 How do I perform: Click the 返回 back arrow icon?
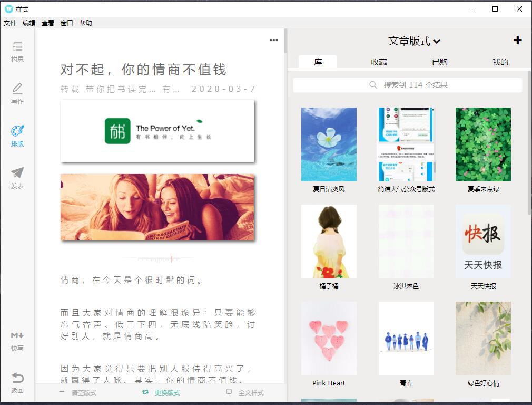[x=17, y=378]
